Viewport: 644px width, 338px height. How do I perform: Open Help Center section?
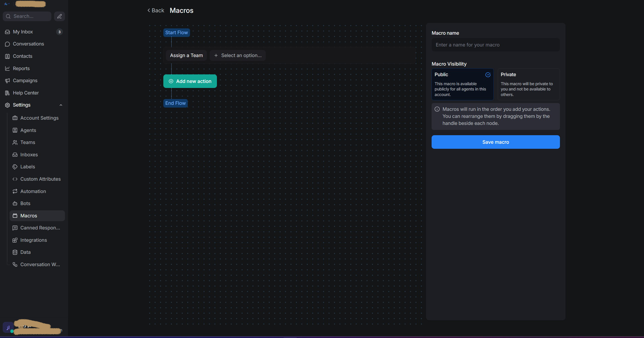coord(34,93)
